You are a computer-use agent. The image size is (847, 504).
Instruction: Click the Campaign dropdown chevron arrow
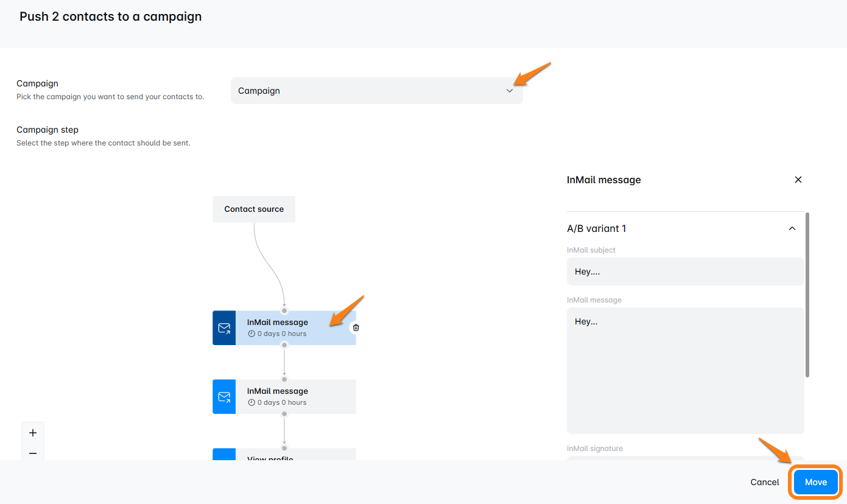[x=510, y=91]
